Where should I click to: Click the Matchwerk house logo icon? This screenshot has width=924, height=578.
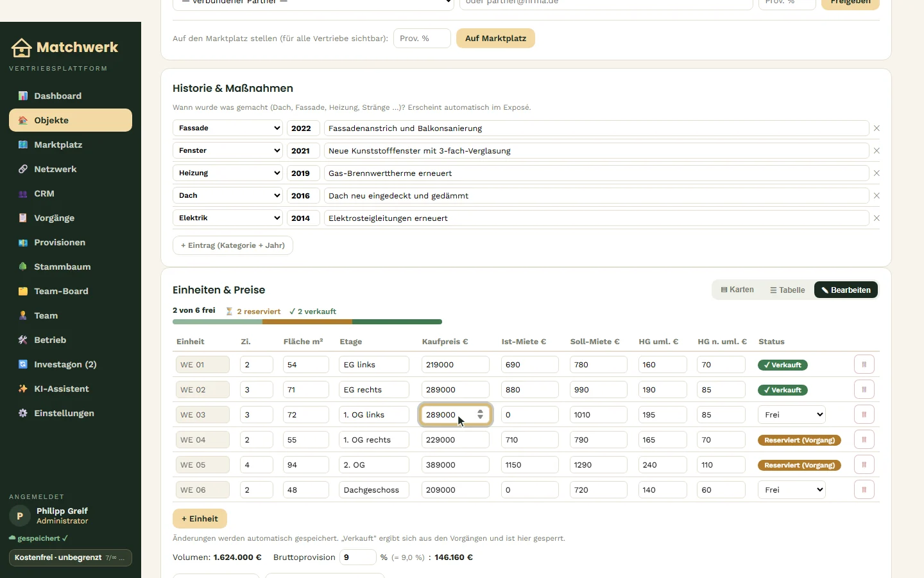[21, 48]
